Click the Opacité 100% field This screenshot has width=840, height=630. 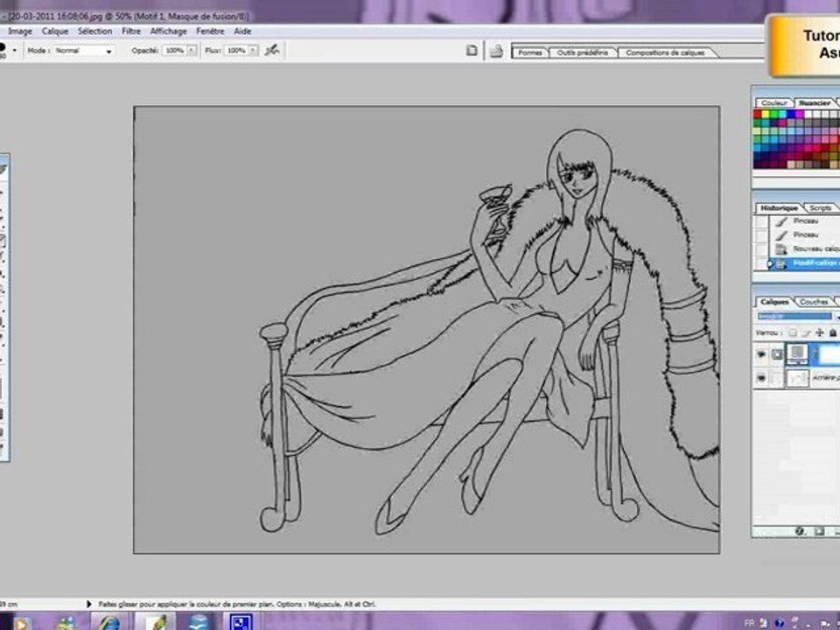(x=175, y=51)
